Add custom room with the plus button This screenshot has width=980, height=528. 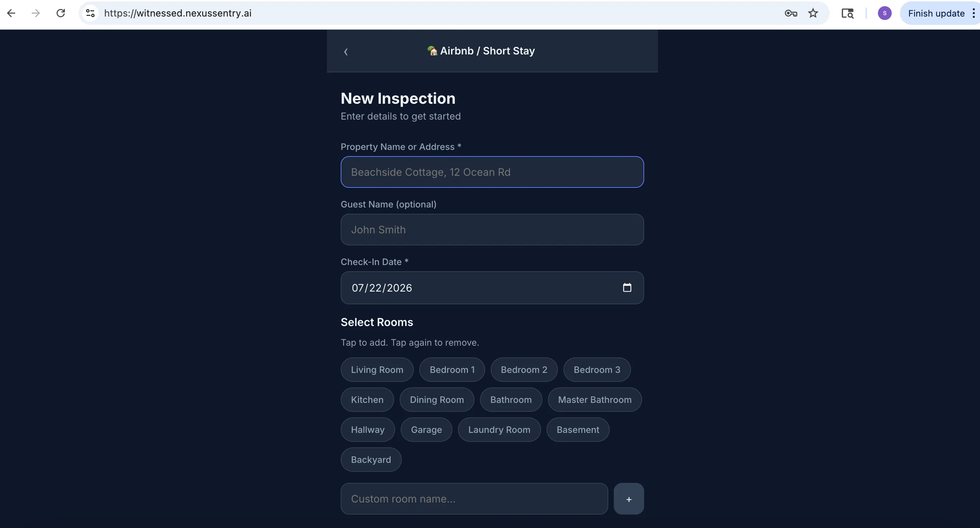(x=629, y=499)
